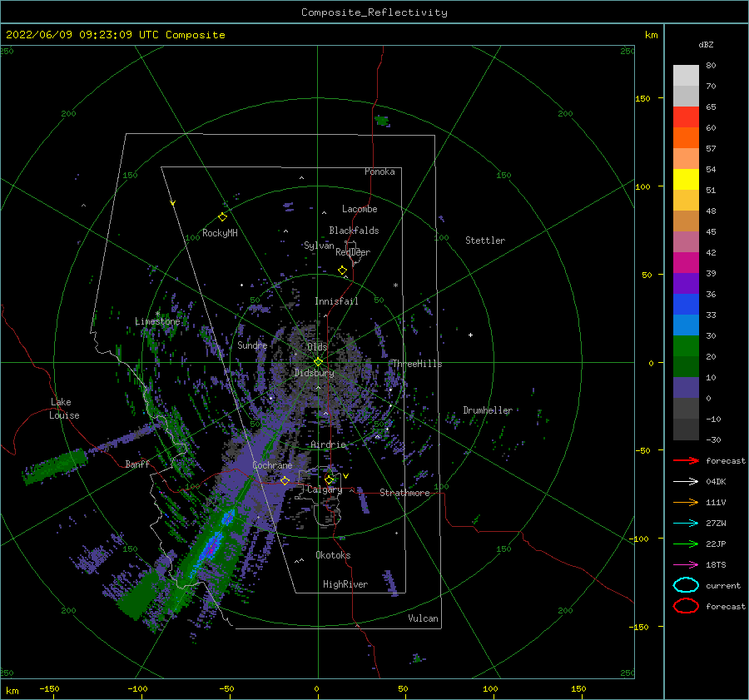Pick the bright yellow 51–54 dBZ swatch
This screenshot has width=749, height=700.
click(686, 180)
